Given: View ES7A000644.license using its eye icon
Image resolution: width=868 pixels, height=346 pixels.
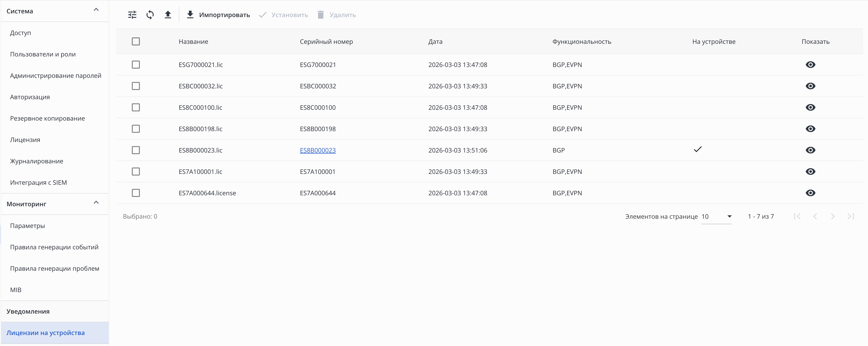Looking at the screenshot, I should coord(810,193).
